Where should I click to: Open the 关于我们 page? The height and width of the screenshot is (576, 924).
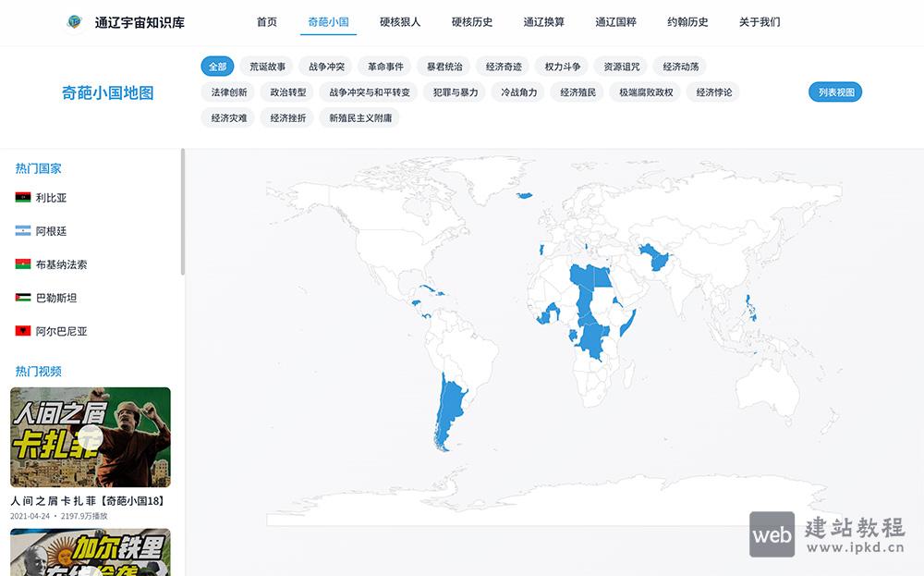[760, 22]
